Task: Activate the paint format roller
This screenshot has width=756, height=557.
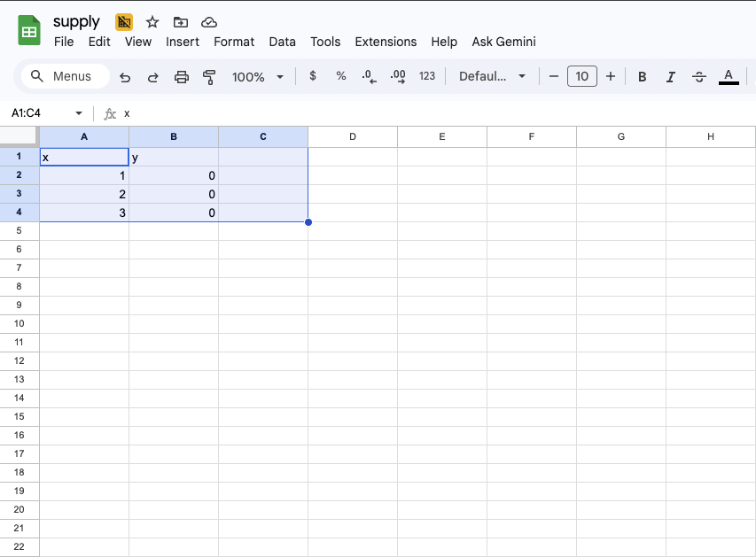Action: 209,77
